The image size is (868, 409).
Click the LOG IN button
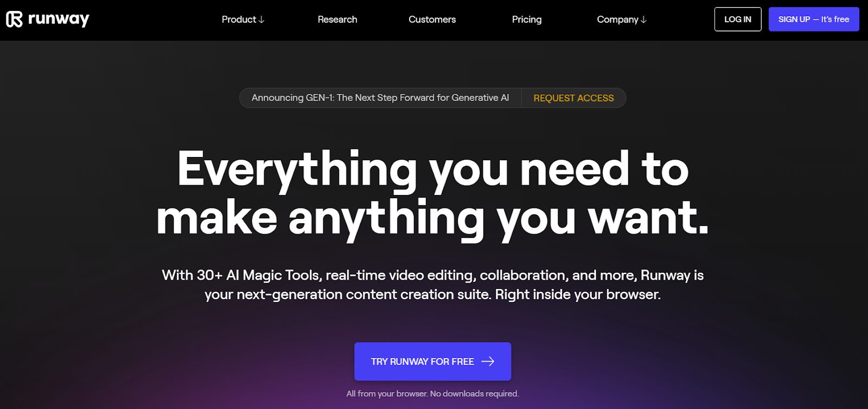pyautogui.click(x=738, y=19)
